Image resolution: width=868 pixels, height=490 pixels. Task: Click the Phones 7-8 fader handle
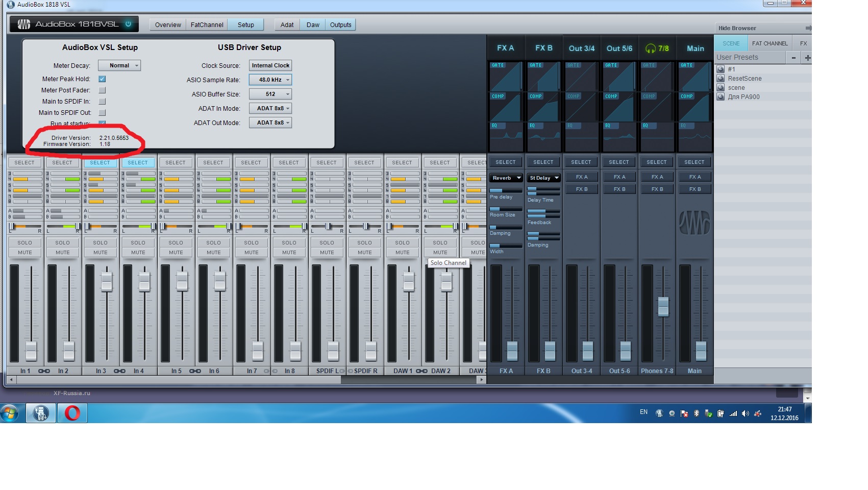point(663,306)
